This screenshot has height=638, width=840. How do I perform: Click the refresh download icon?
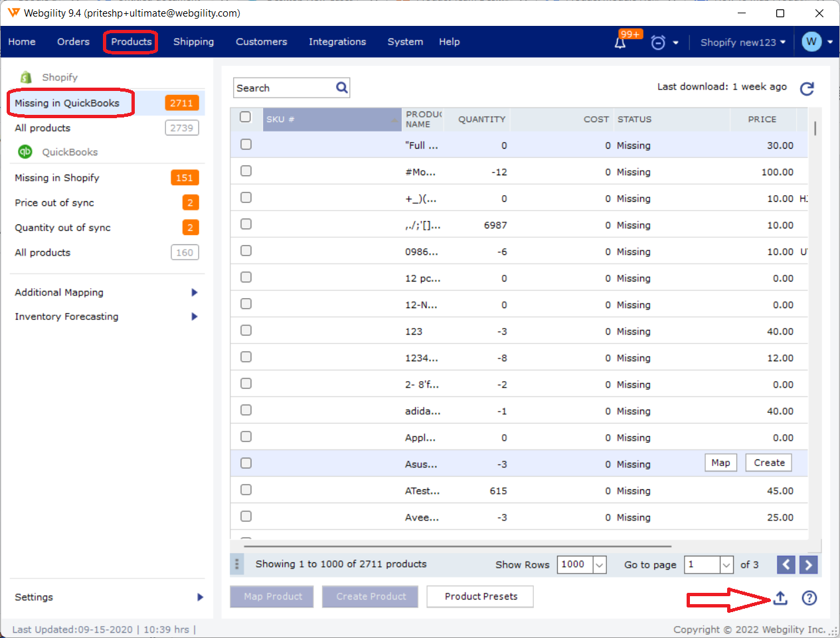[807, 88]
